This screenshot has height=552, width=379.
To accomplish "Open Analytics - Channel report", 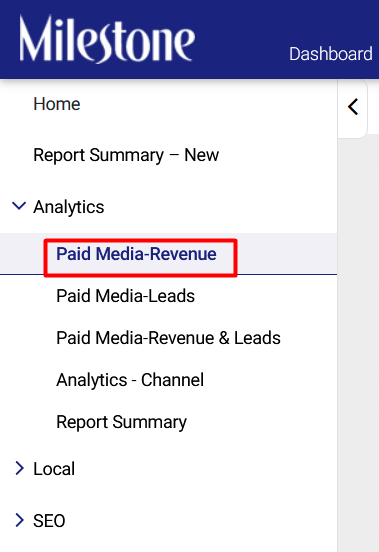I will 130,380.
